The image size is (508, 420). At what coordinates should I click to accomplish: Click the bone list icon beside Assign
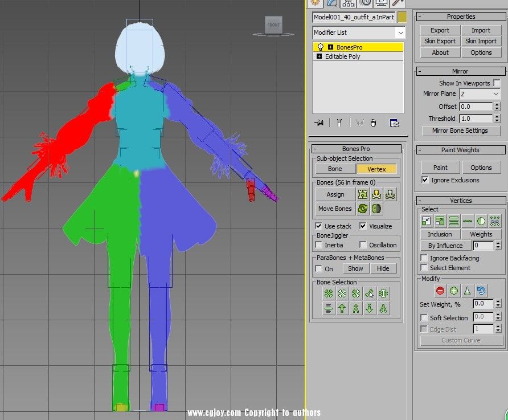tap(363, 194)
